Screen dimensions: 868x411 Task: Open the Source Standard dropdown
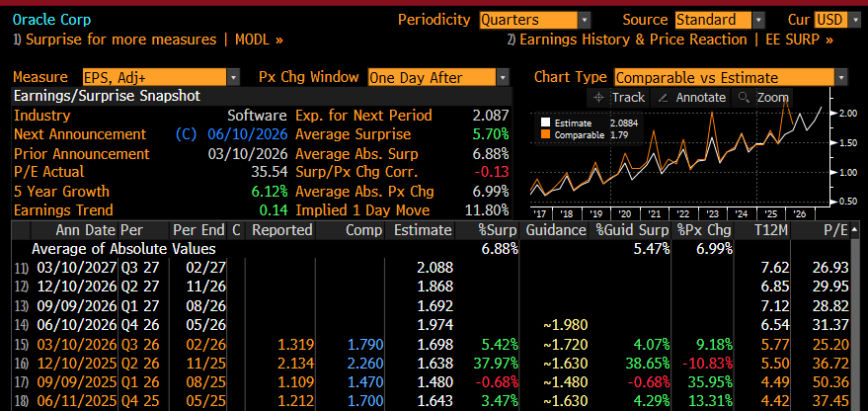(x=720, y=20)
